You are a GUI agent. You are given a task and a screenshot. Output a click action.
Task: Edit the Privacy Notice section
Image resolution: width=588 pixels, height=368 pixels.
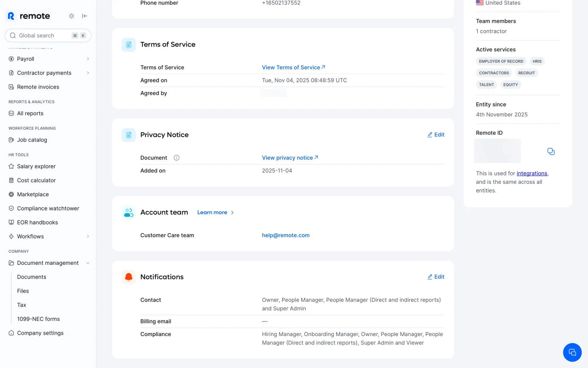pos(436,135)
